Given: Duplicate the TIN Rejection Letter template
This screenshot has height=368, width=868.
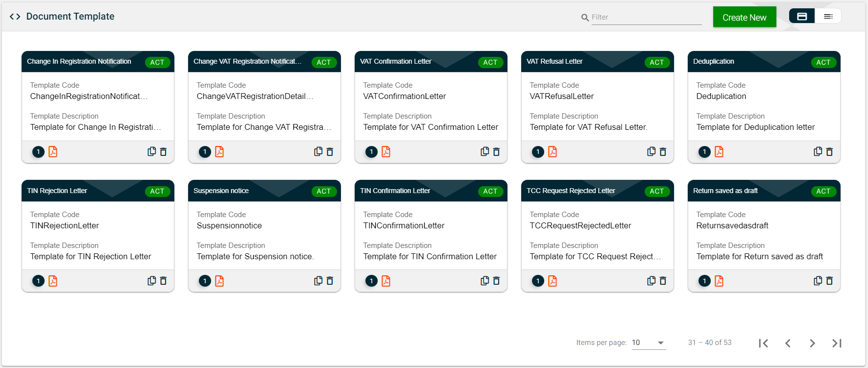Looking at the screenshot, I should (152, 281).
